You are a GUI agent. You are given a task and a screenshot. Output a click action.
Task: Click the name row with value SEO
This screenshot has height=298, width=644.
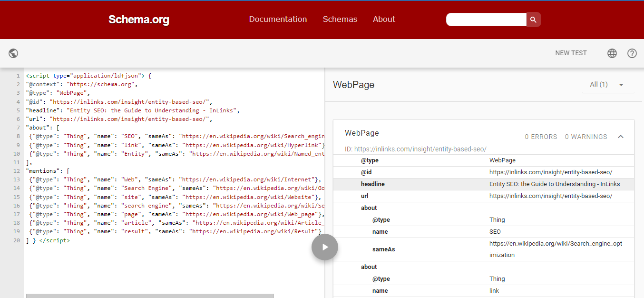pyautogui.click(x=484, y=232)
